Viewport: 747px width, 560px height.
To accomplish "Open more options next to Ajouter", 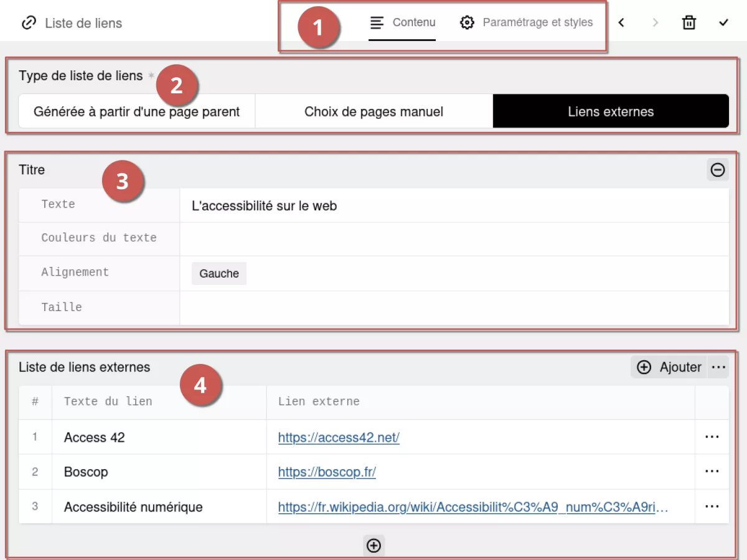I will [x=718, y=367].
